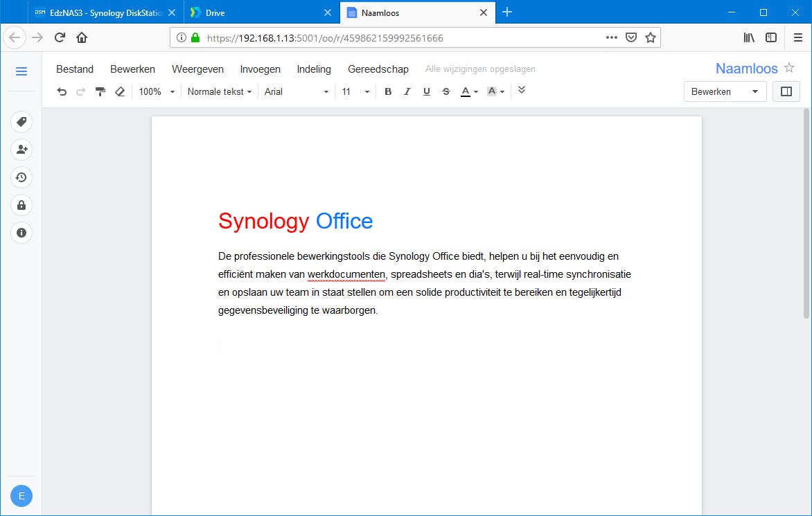The image size is (812, 516).
Task: Open page actions three dots
Action: click(x=612, y=37)
